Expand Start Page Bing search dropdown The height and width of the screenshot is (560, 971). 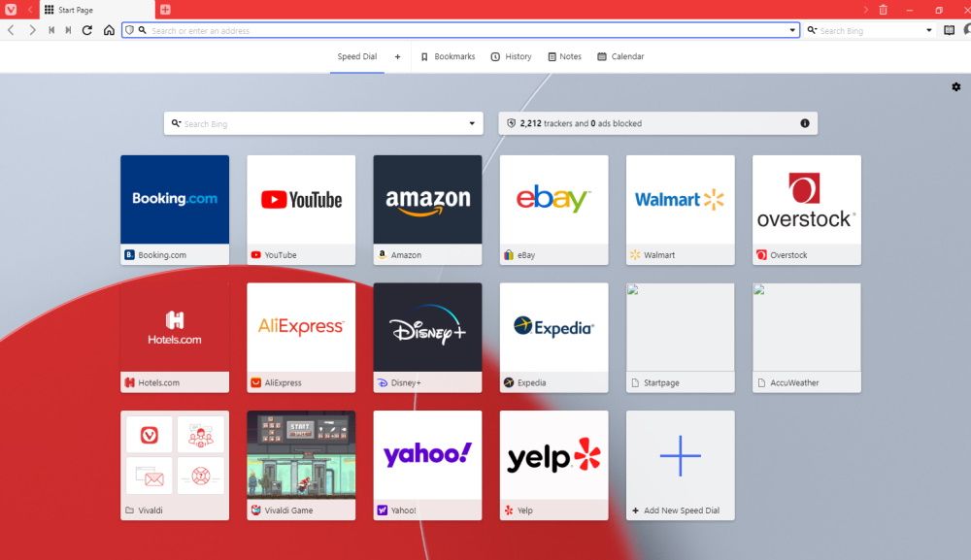[472, 123]
